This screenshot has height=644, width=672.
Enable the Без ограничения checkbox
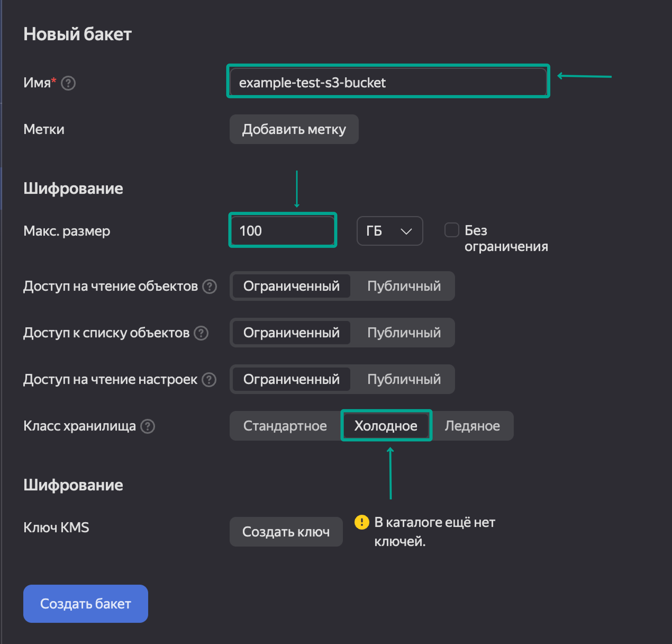click(x=452, y=230)
